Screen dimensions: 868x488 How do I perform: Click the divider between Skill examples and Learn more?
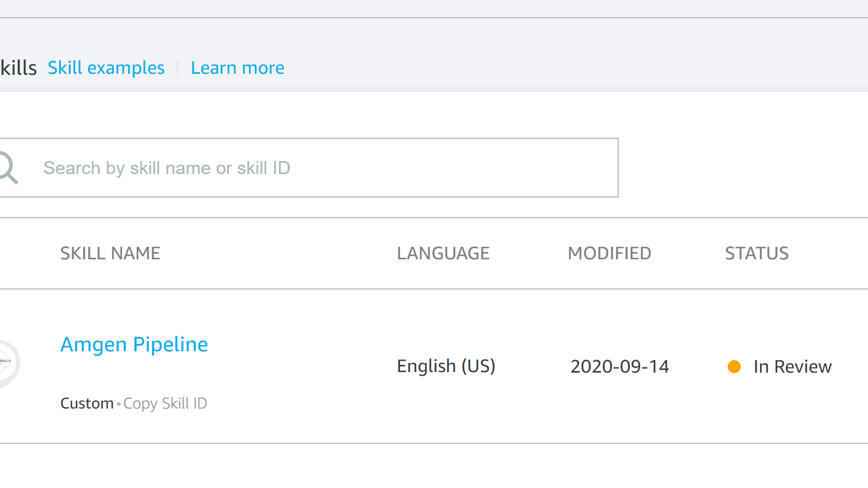click(178, 68)
